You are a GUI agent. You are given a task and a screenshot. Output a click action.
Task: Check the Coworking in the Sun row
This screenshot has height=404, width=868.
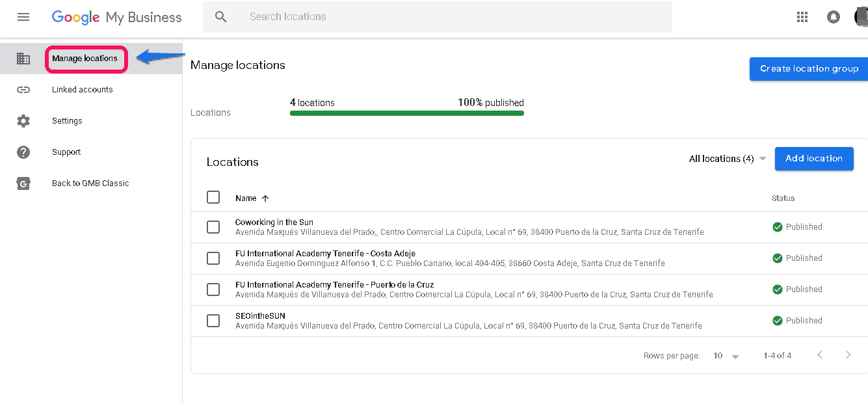pyautogui.click(x=213, y=227)
